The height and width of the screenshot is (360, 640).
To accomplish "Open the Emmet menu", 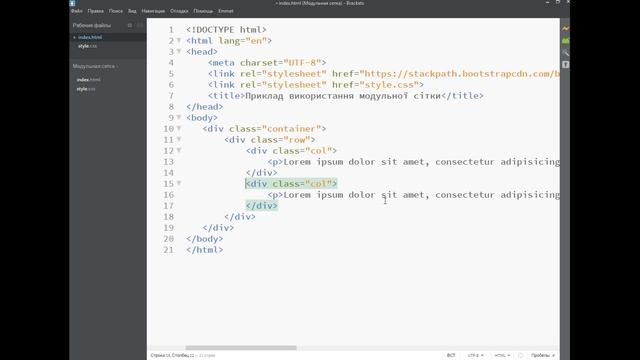I will click(226, 11).
